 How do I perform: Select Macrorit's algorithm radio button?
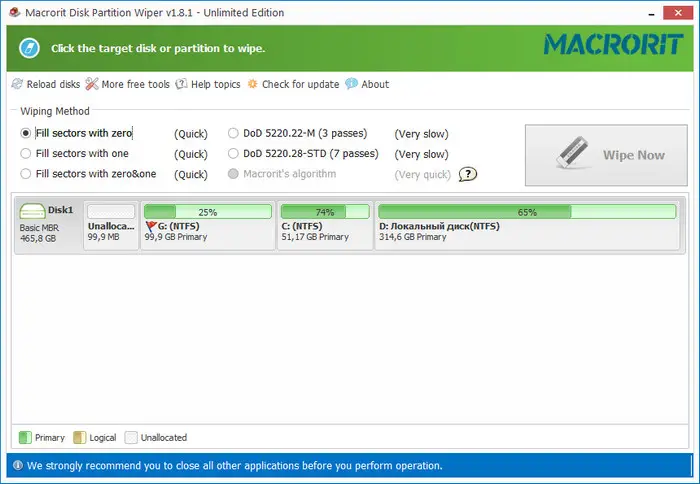point(233,174)
